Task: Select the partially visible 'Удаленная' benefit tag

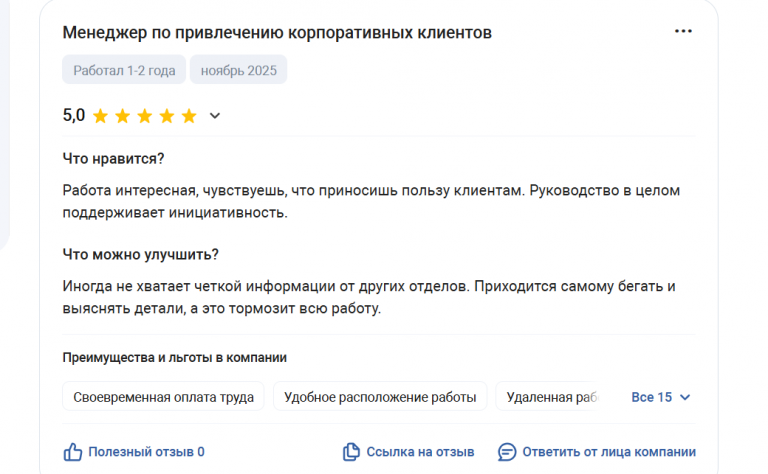Action: coord(552,397)
